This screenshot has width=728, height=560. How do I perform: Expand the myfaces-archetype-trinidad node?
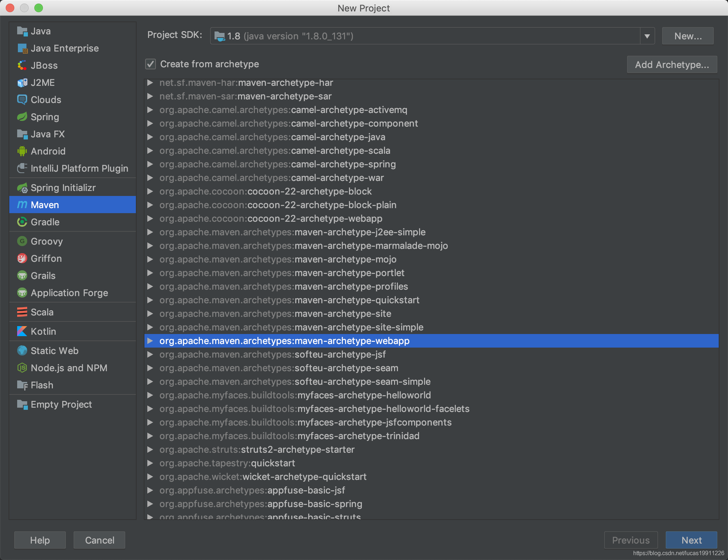tap(151, 436)
